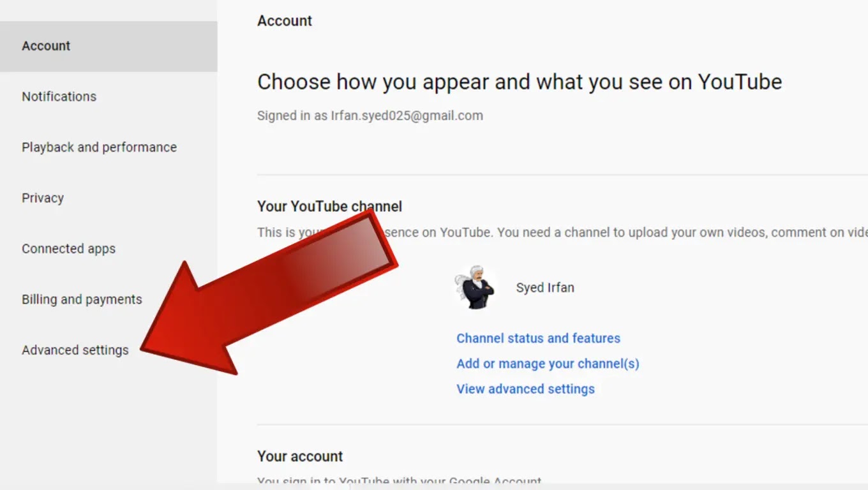The width and height of the screenshot is (868, 490).
Task: Click the Channel status and features link
Action: click(538, 338)
